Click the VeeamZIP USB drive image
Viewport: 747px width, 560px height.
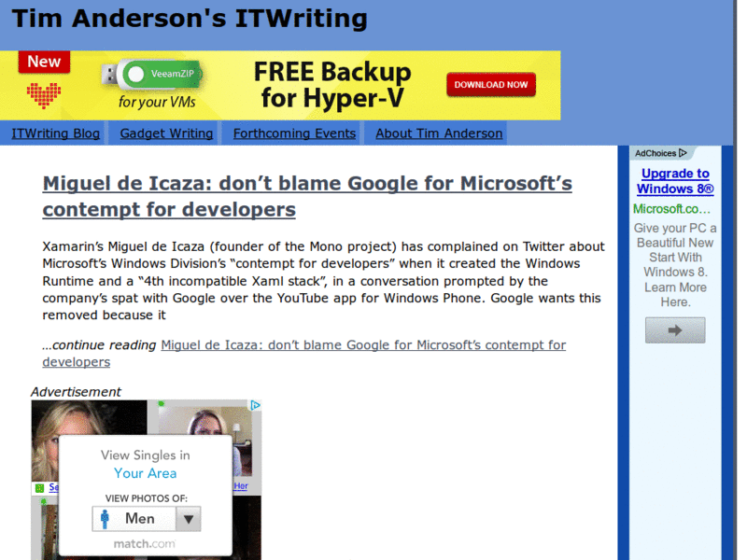(152, 75)
